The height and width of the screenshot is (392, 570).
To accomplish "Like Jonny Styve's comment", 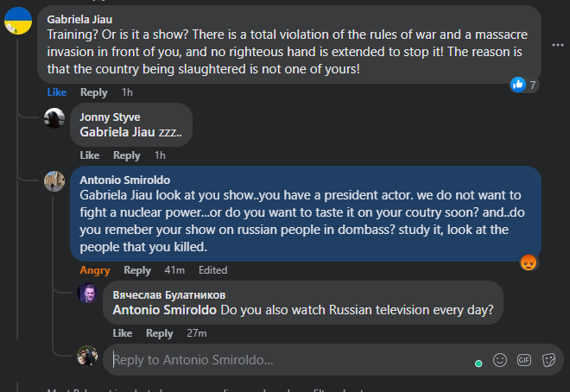I will tap(90, 155).
